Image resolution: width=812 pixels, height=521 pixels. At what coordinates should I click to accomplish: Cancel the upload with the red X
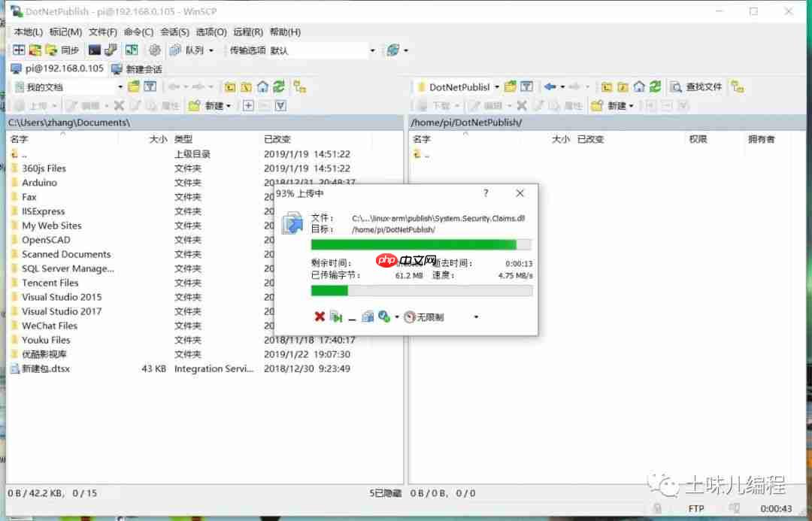coord(320,317)
